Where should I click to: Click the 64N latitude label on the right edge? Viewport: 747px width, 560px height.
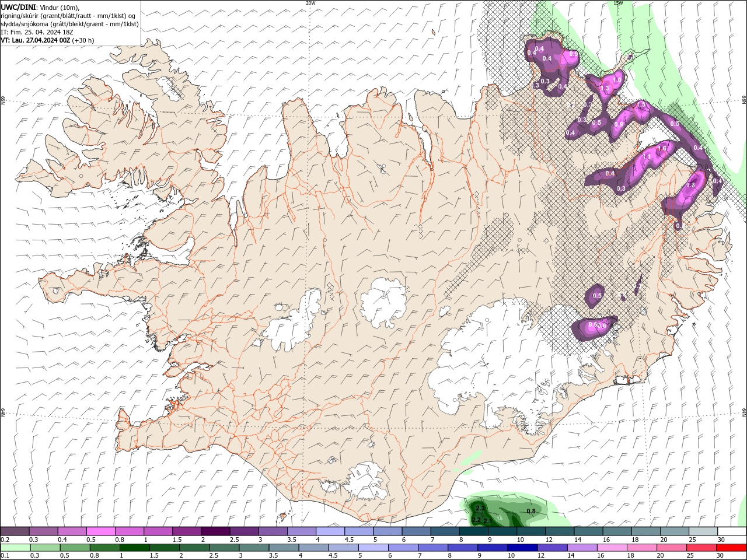744,412
